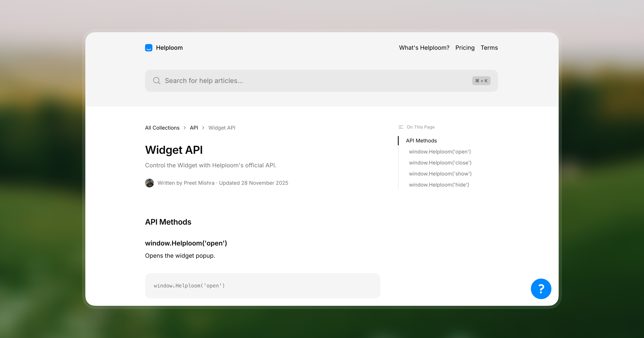
Task: Click Preet Mishra's author avatar
Action: click(x=149, y=183)
